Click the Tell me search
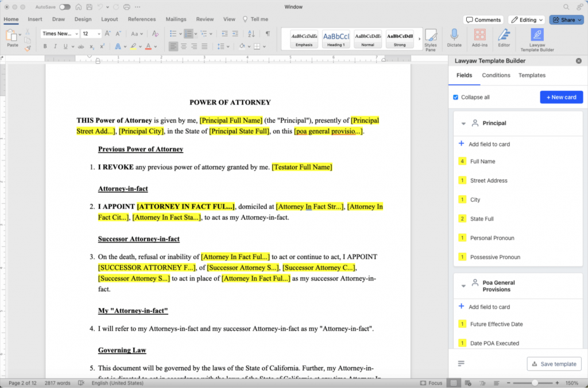The width and height of the screenshot is (588, 388). [256, 19]
